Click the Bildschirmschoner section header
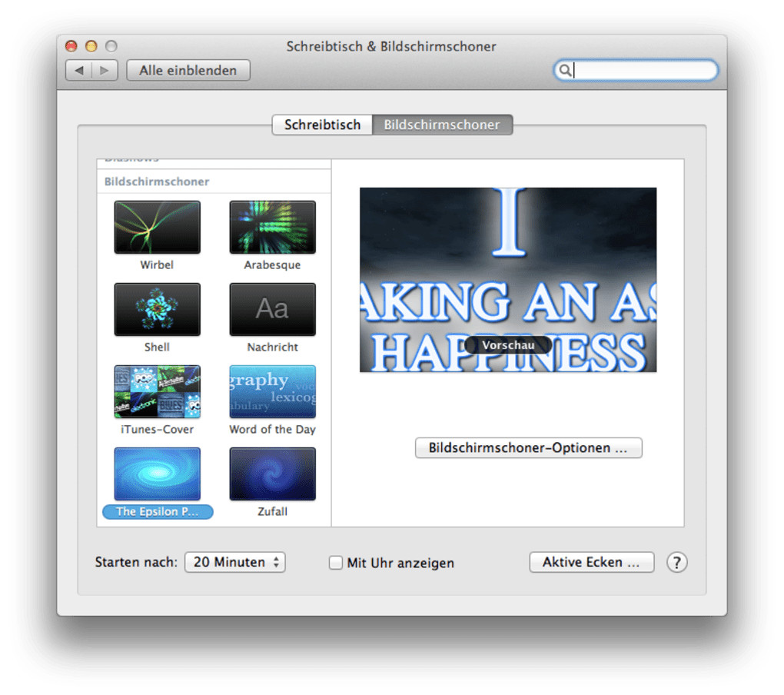784x695 pixels. (157, 181)
